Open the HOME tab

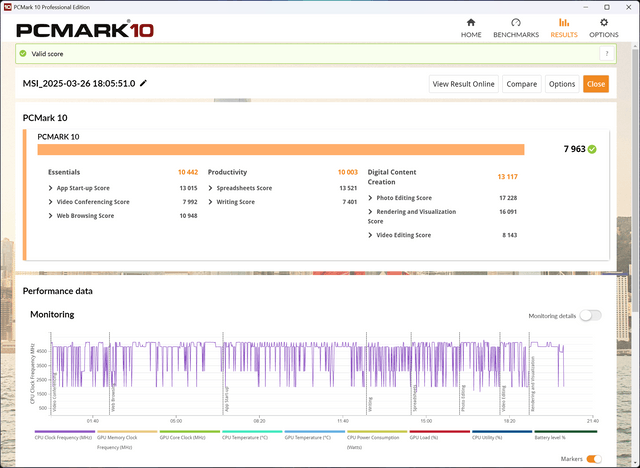coord(471,28)
